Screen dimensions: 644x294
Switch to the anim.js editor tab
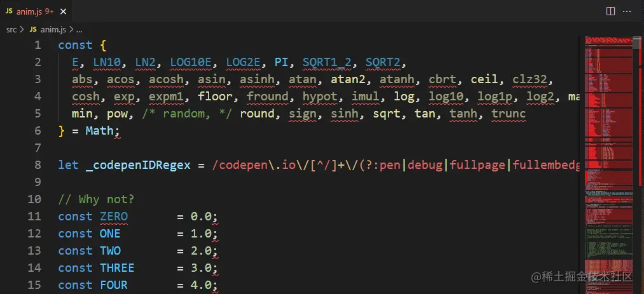click(x=36, y=11)
